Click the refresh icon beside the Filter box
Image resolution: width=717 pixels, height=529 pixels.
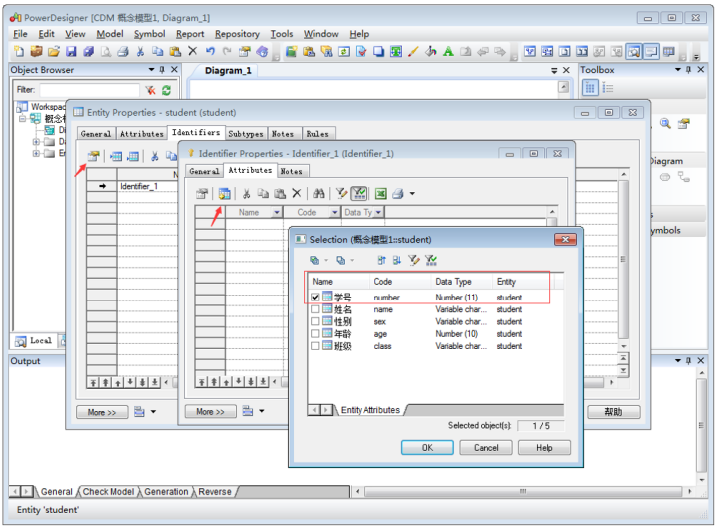166,90
